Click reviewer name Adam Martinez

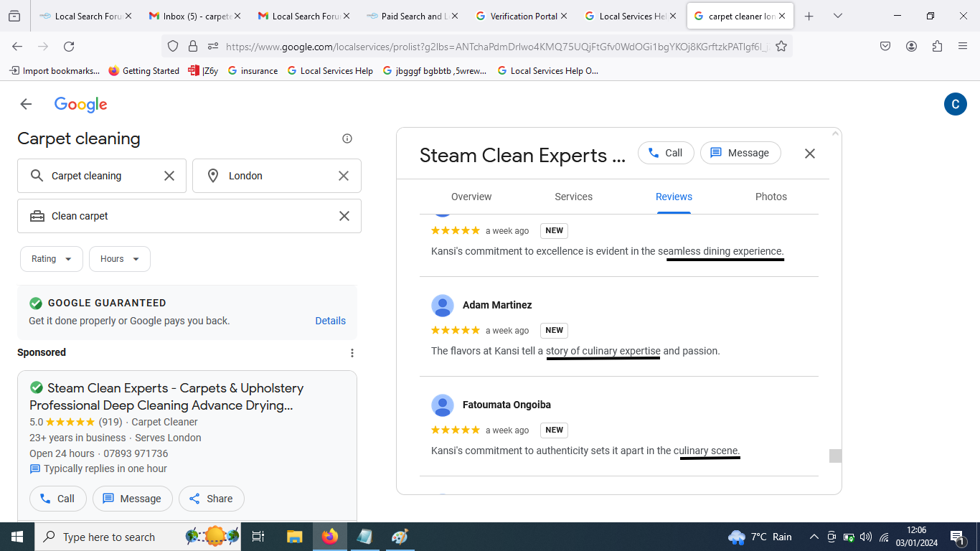497,305
